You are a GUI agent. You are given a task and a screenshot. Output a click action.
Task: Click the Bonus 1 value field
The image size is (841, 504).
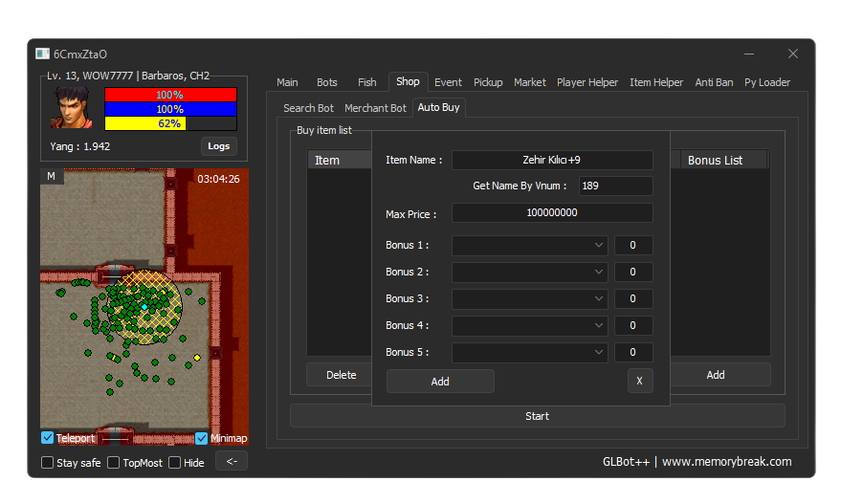(633, 245)
